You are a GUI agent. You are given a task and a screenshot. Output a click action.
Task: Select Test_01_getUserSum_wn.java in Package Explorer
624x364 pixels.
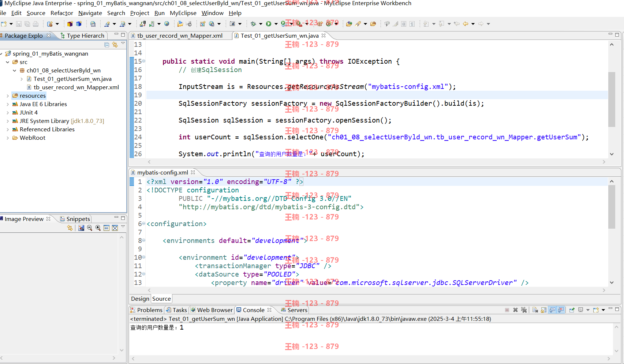pyautogui.click(x=72, y=79)
